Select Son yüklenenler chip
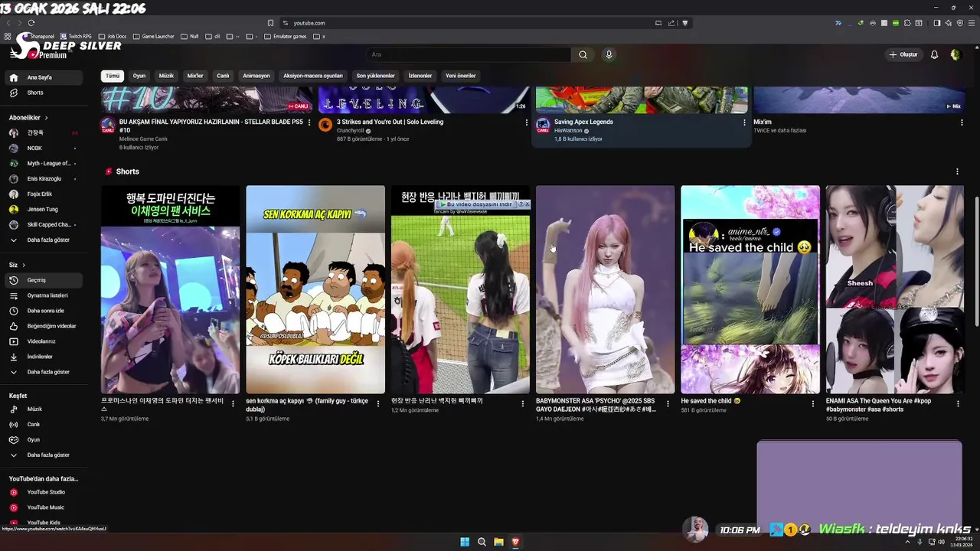This screenshot has height=551, width=980. (x=376, y=76)
